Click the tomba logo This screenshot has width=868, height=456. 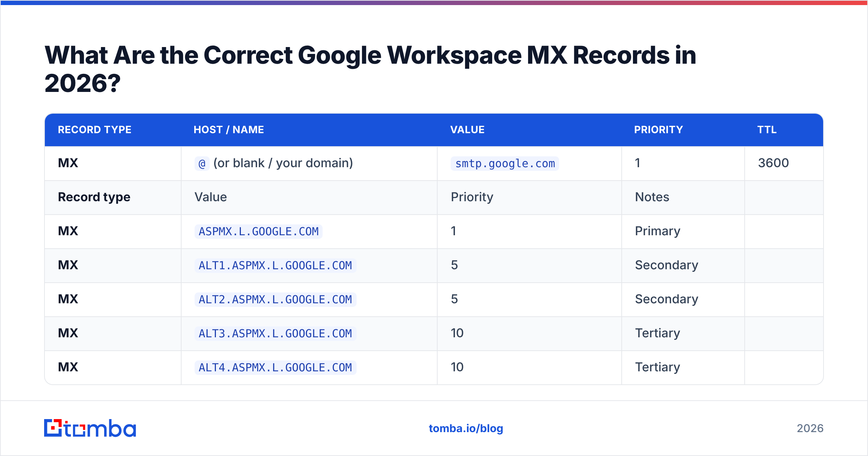(x=90, y=428)
